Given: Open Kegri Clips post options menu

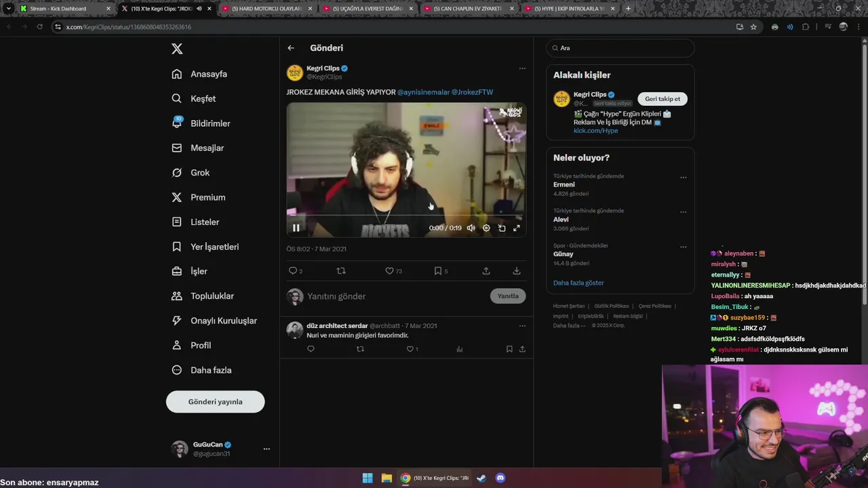Looking at the screenshot, I should coord(522,68).
